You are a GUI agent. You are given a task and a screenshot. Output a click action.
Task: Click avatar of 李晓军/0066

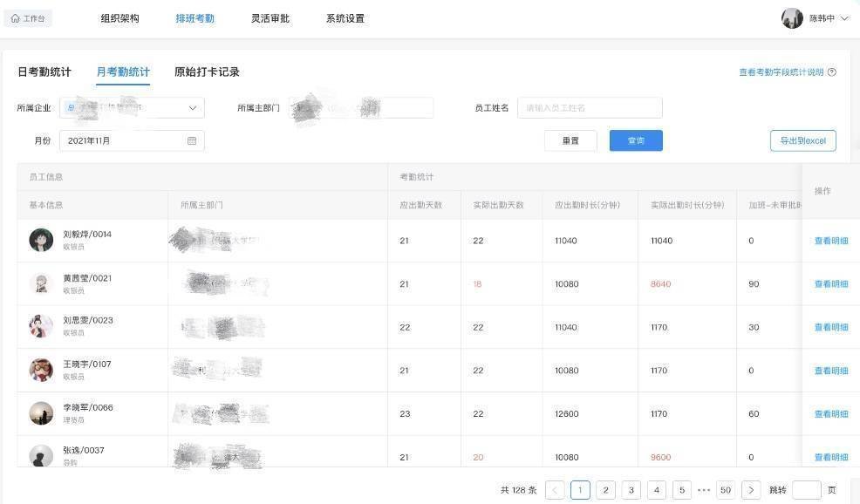pyautogui.click(x=41, y=413)
